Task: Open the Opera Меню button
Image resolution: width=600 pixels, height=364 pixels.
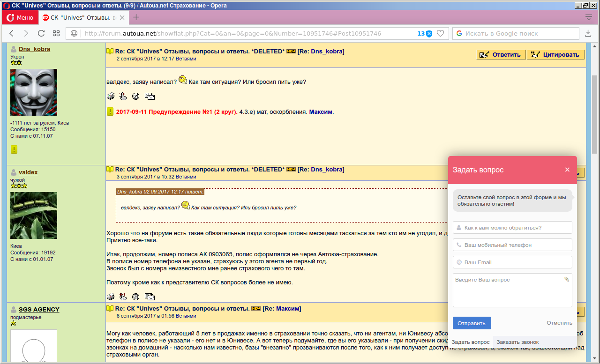Action: (x=19, y=17)
